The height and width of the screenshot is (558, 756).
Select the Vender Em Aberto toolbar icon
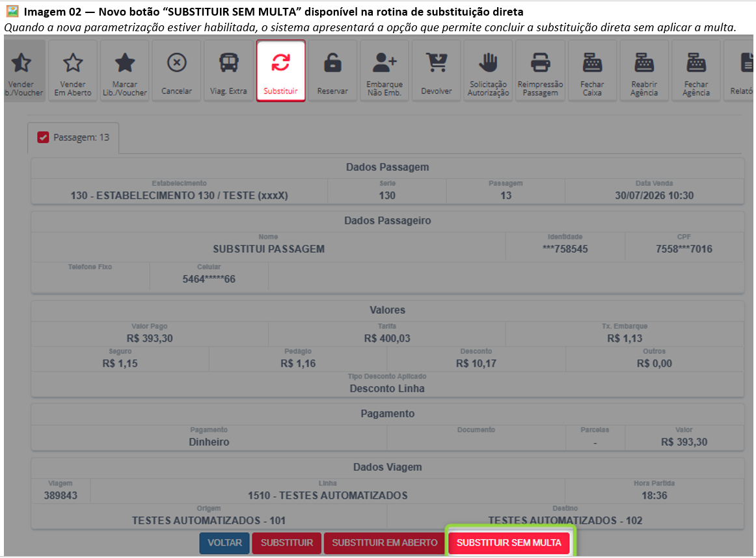pyautogui.click(x=73, y=63)
